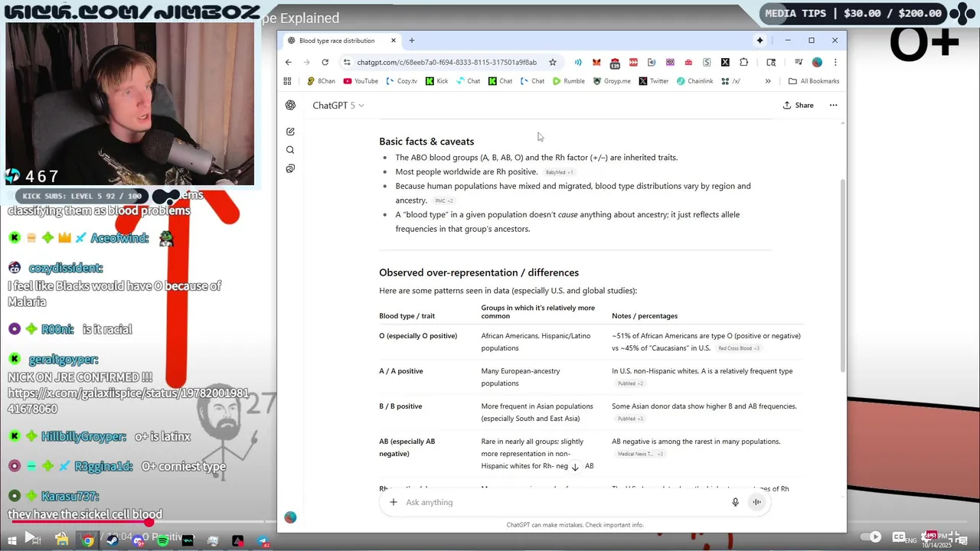Open the Rumble bookmark
This screenshot has width=980, height=551.
569,81
